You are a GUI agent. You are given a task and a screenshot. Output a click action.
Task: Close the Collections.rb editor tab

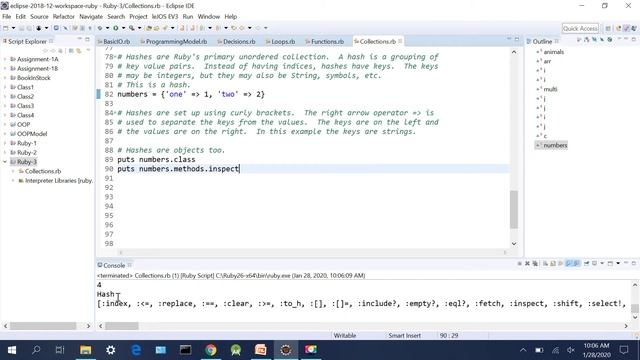(400, 41)
